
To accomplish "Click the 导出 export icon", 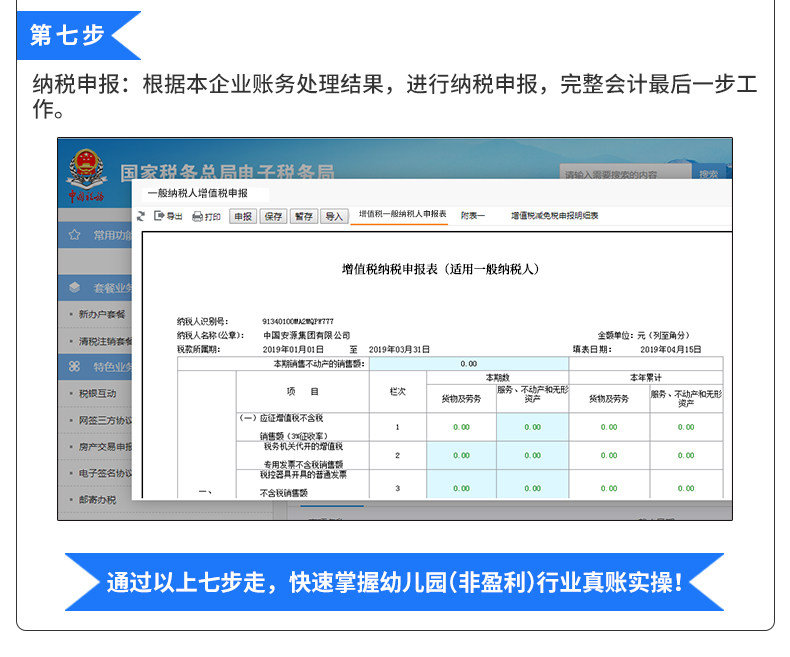I will point(159,216).
